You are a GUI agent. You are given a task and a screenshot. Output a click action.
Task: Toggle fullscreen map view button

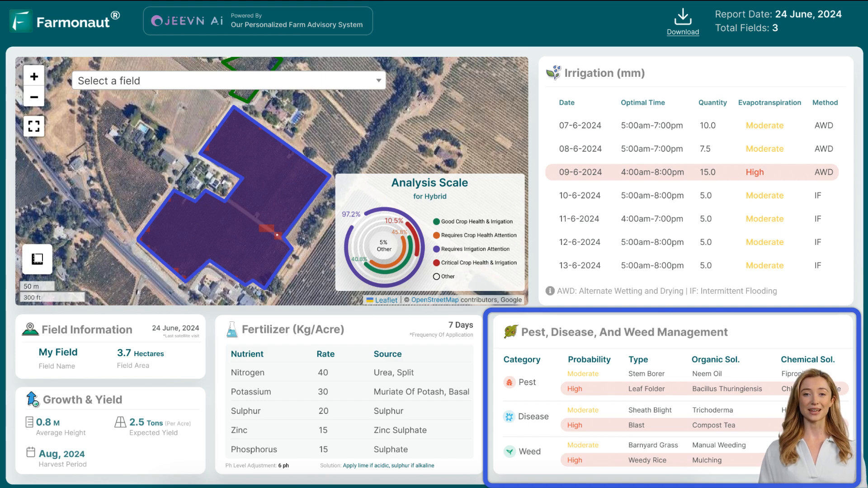click(x=34, y=126)
